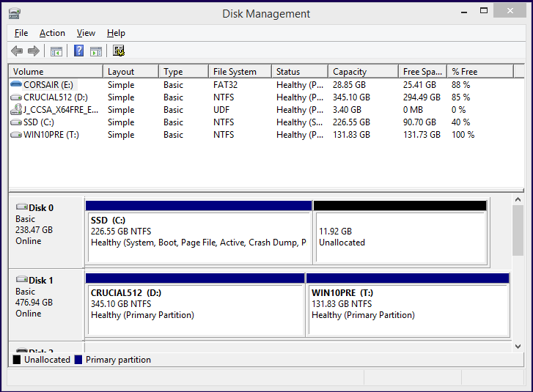533x392 pixels.
Task: Click scroll up arrow in disk pane
Action: click(518, 200)
